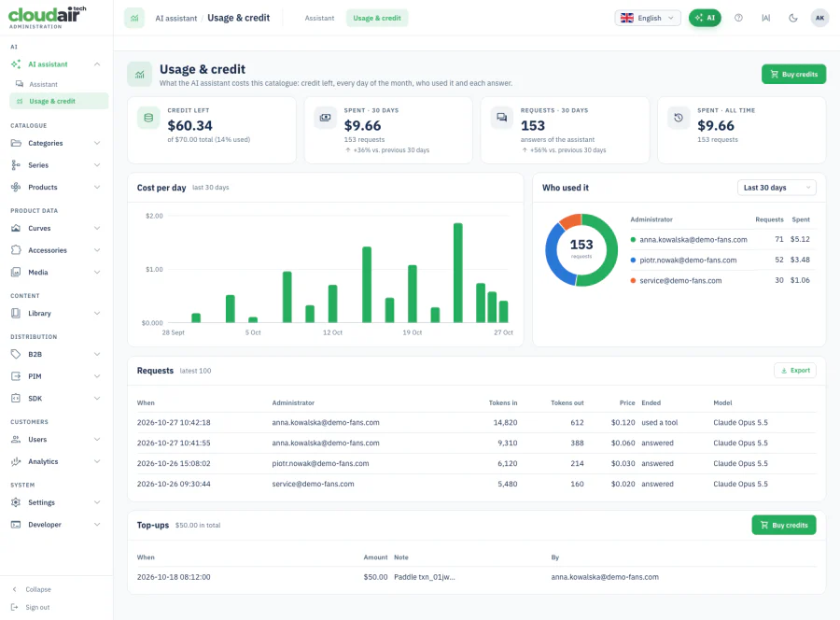Screen dimensions: 840x620
Task: Click the Users people icon
Action: coord(16,440)
